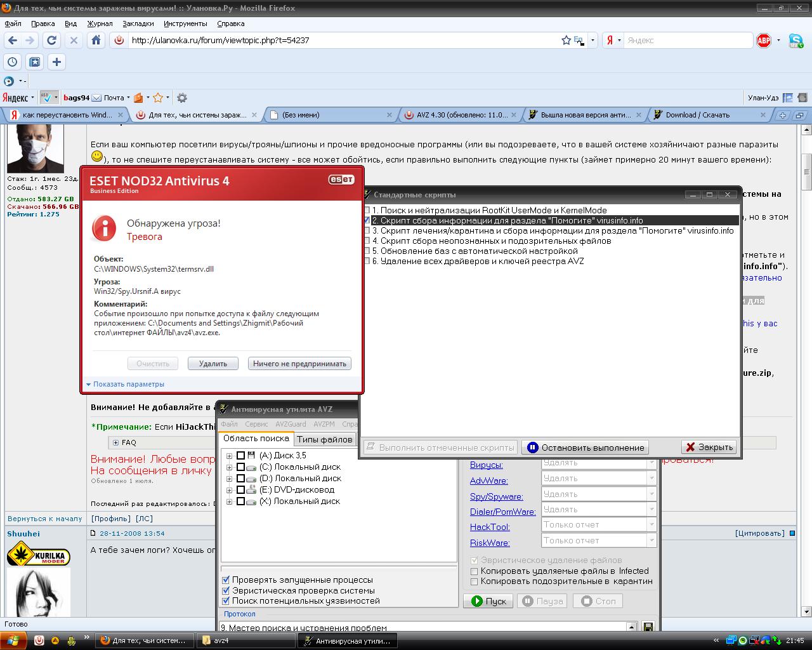Open the HackTool action dropdown
Screen dimensions: 812x650
(651, 525)
